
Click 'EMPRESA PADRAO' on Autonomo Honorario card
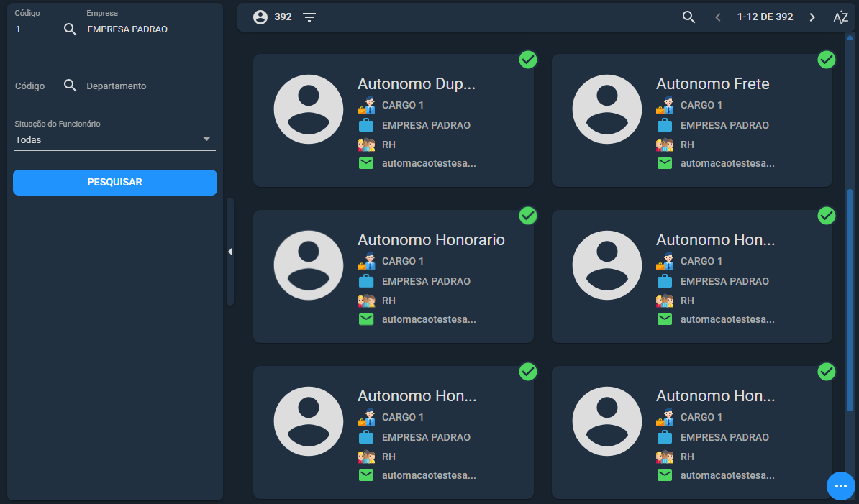point(426,281)
